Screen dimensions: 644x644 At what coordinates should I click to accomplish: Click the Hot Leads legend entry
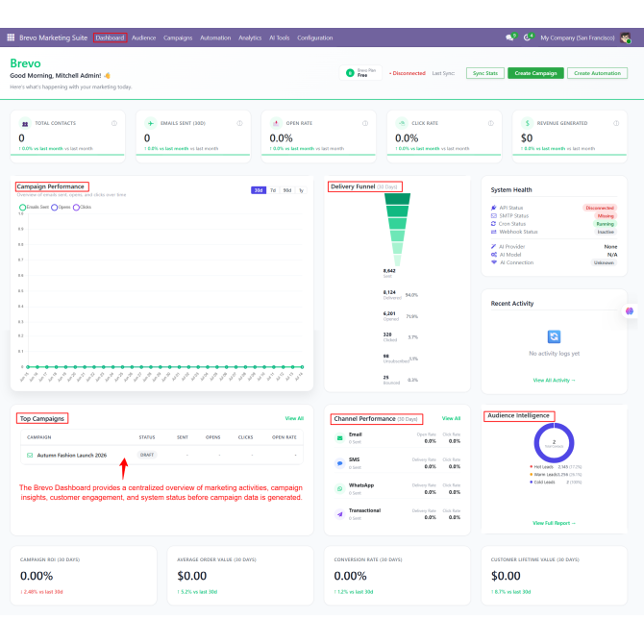tap(556, 467)
